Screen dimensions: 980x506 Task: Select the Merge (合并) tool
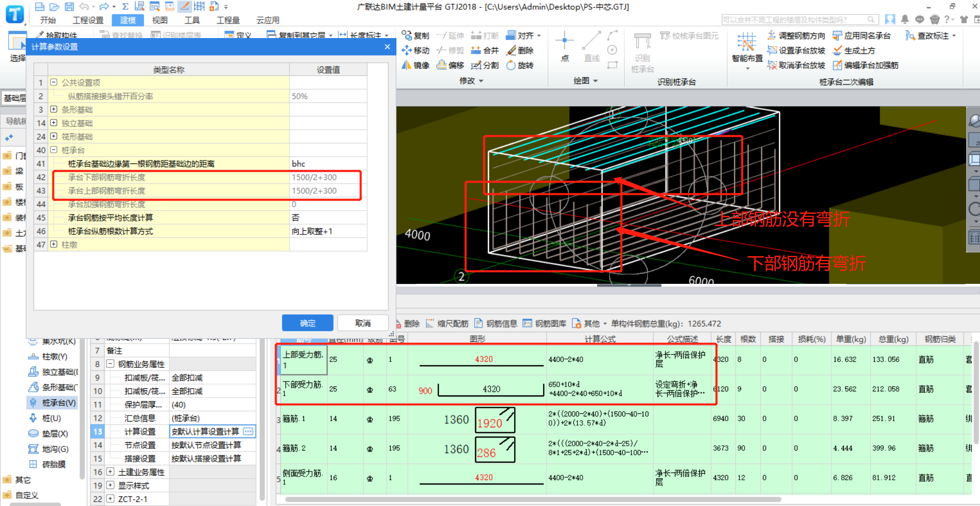pyautogui.click(x=485, y=50)
